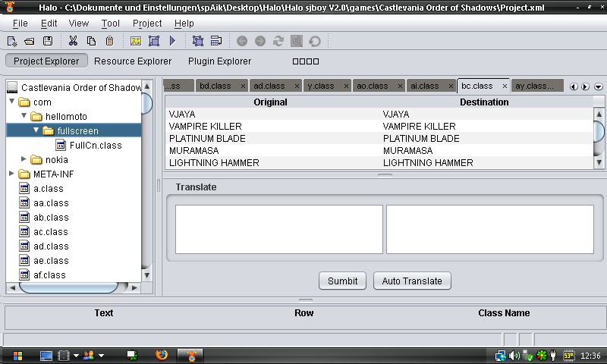
Task: Click the project tree horizontal scrollbar thumb
Action: pyautogui.click(x=68, y=287)
